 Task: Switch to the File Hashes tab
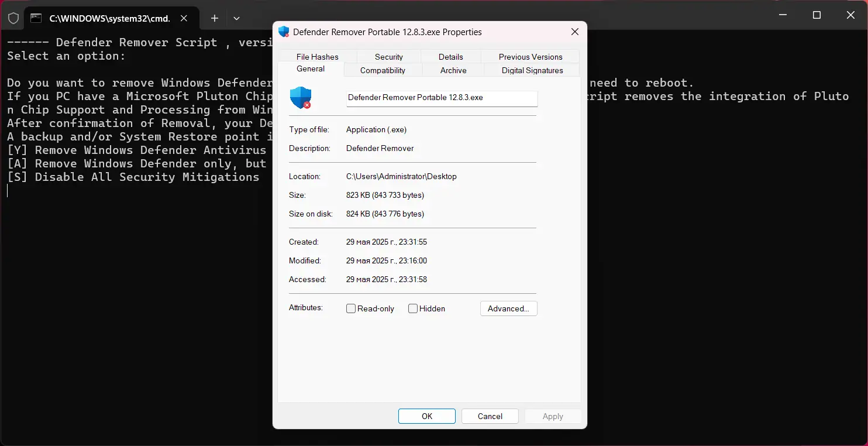point(317,57)
